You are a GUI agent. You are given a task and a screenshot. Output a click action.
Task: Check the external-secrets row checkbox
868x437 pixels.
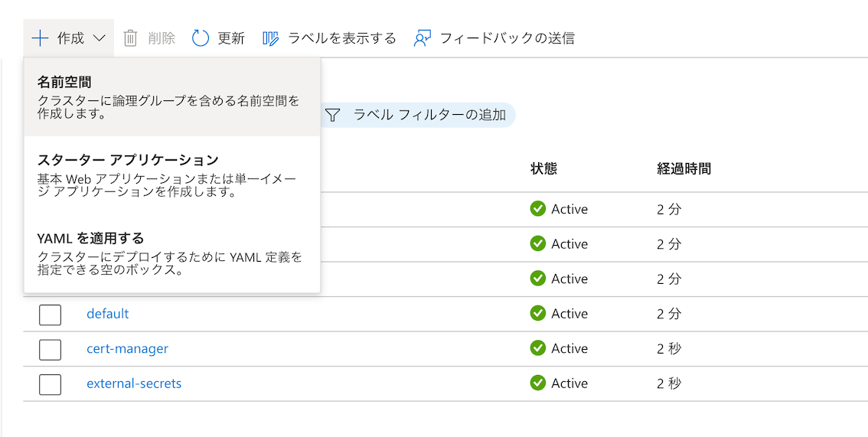[50, 383]
